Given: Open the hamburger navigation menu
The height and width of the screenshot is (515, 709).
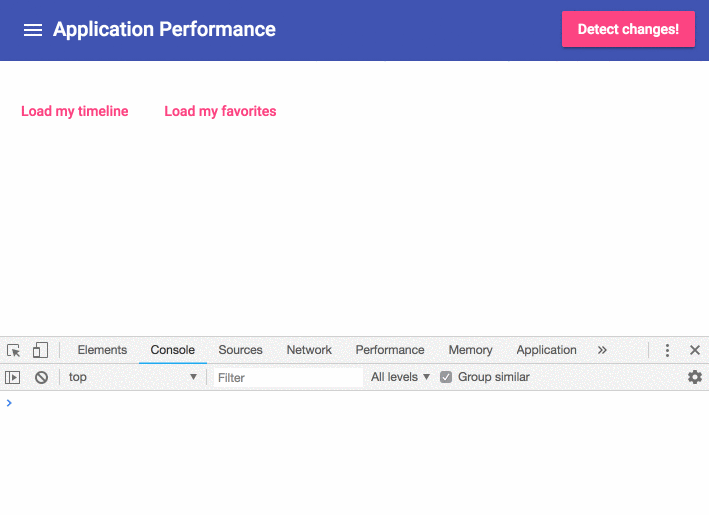Looking at the screenshot, I should coord(33,30).
